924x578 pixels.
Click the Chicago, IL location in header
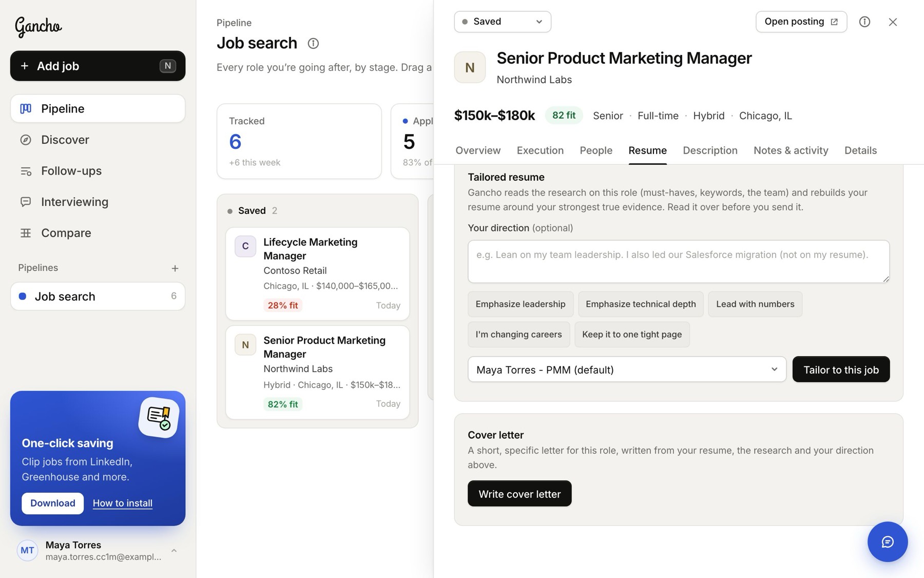[x=765, y=116]
